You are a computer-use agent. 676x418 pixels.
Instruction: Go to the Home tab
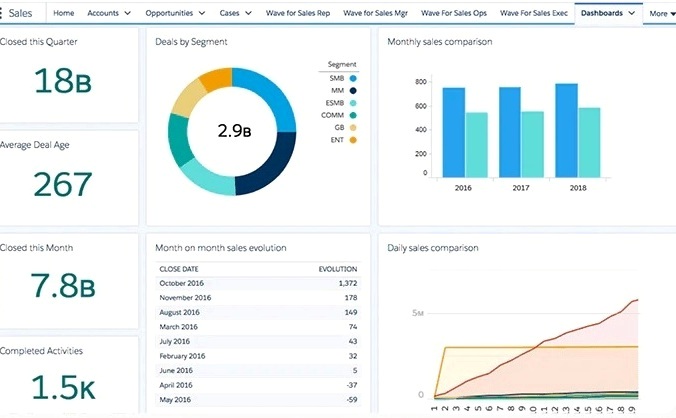tap(63, 13)
